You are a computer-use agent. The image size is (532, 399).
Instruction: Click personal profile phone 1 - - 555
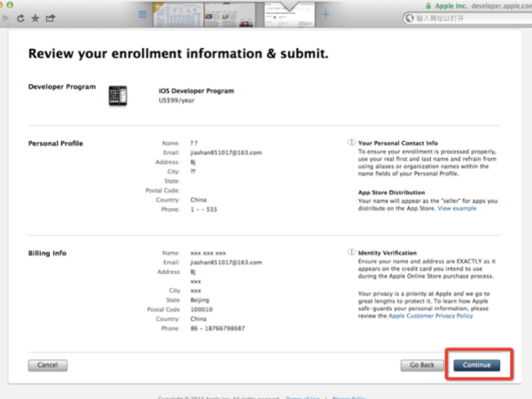(204, 209)
